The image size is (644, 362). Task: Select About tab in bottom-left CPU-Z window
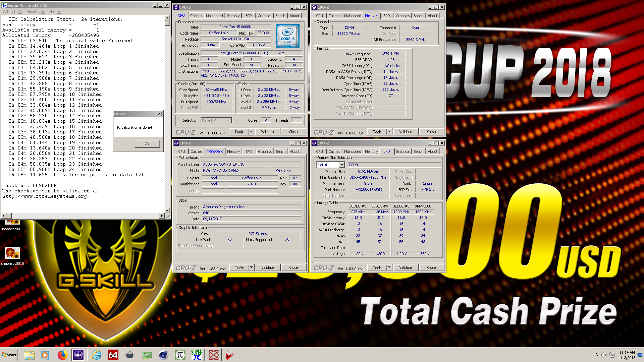pyautogui.click(x=295, y=152)
